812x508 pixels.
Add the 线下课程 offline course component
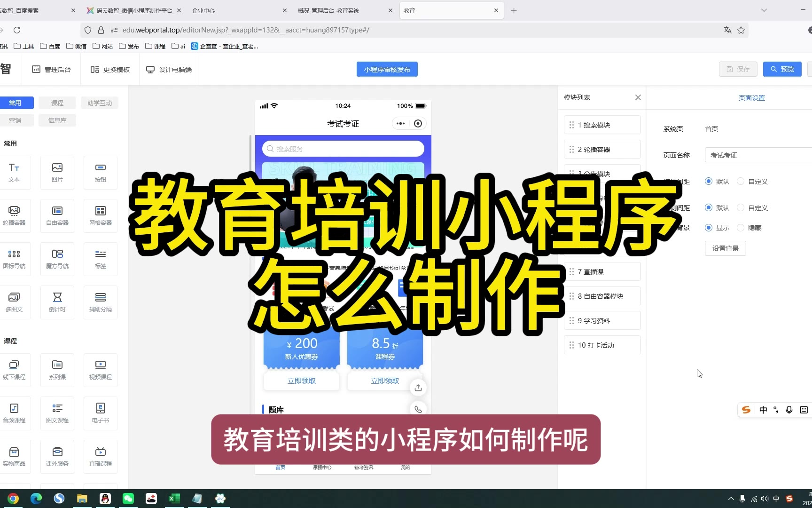point(14,370)
